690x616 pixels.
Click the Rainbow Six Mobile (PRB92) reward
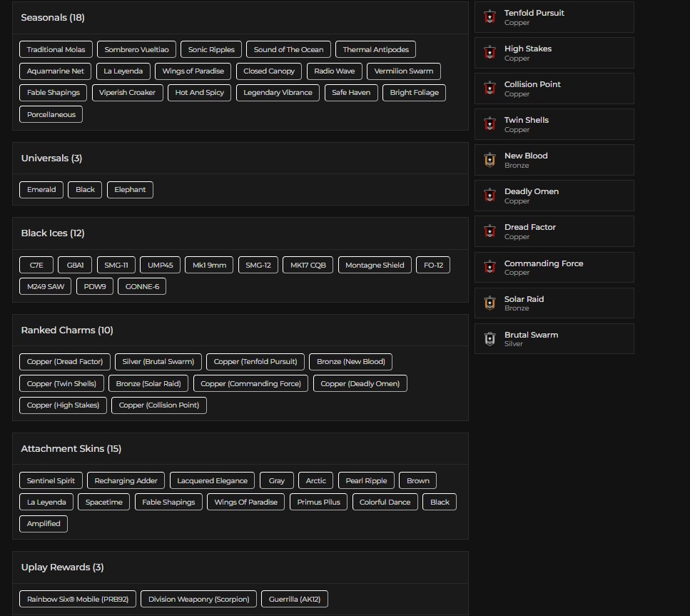pyautogui.click(x=78, y=600)
